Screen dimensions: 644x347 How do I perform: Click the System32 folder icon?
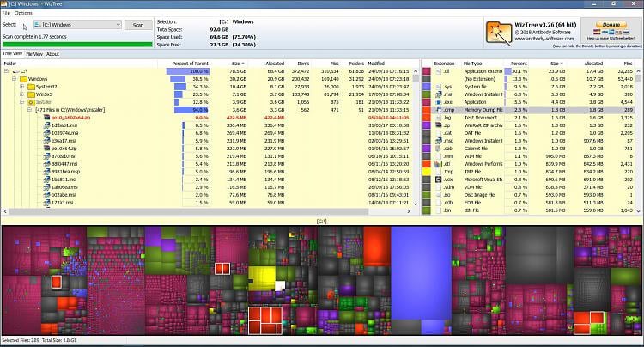31,87
